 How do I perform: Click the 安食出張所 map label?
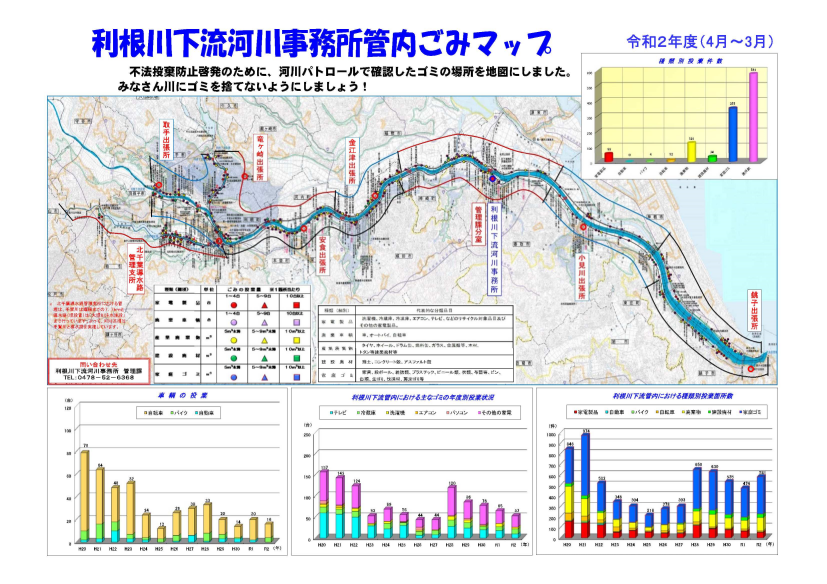click(x=322, y=254)
